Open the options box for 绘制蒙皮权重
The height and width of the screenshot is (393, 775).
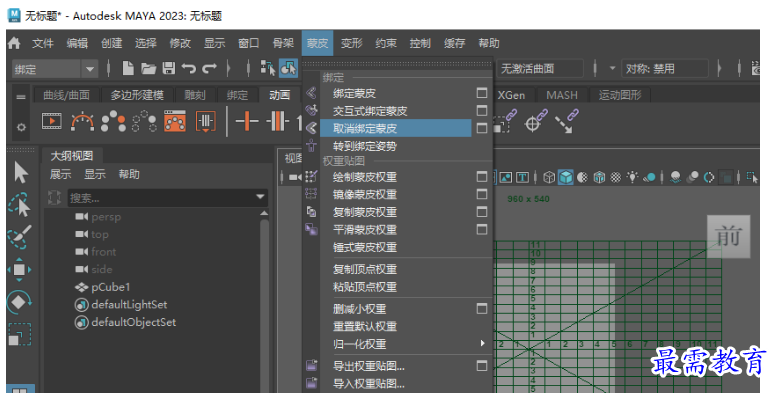pyautogui.click(x=482, y=176)
